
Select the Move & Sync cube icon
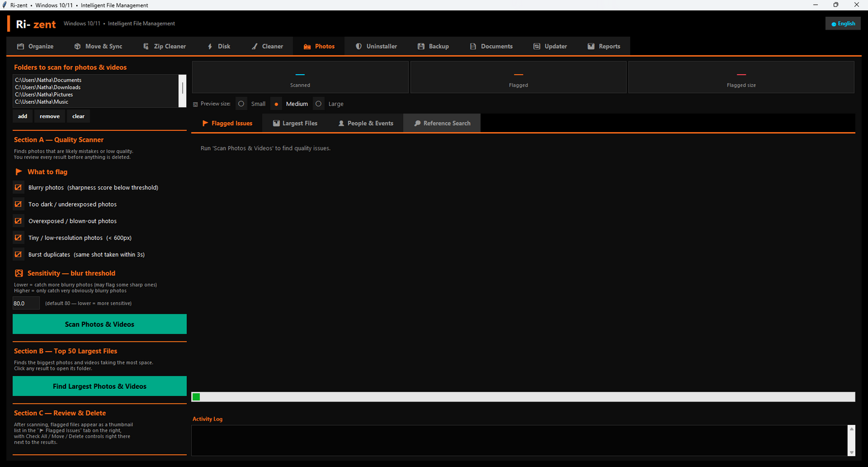[77, 46]
